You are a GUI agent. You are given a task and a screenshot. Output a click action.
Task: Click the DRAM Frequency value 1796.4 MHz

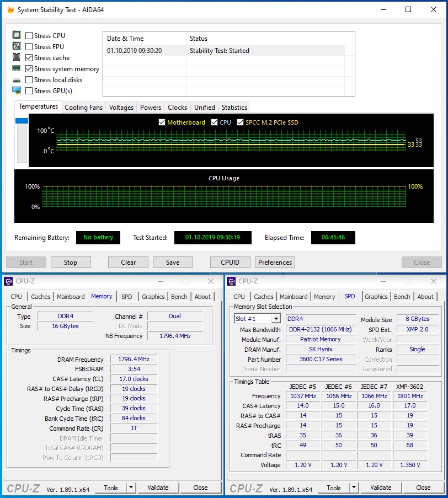pos(134,359)
